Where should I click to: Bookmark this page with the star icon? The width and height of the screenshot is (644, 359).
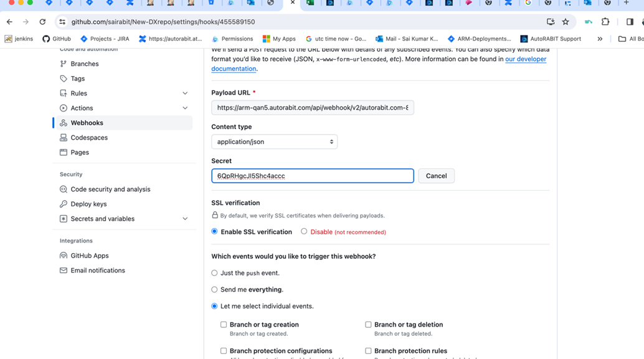tap(566, 22)
